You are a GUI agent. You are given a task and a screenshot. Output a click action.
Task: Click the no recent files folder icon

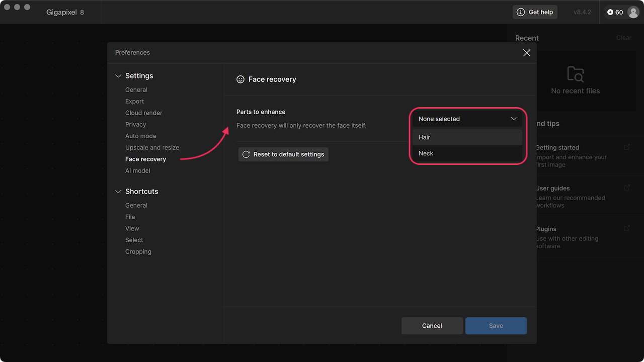pyautogui.click(x=575, y=74)
